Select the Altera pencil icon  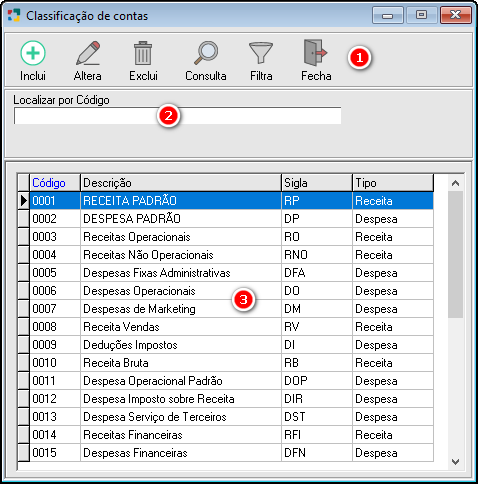(88, 53)
